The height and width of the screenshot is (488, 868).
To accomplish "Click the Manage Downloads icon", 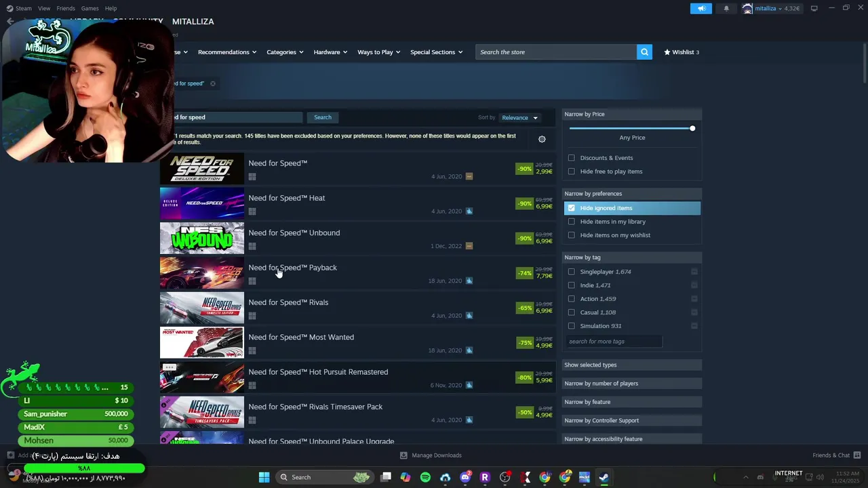I will tap(403, 455).
